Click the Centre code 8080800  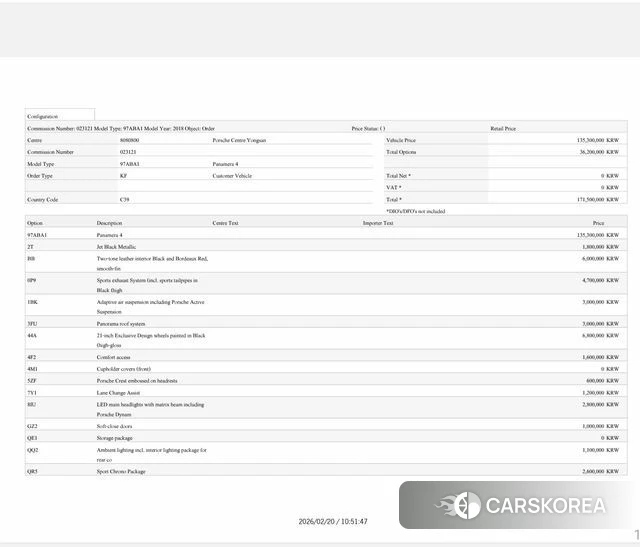point(129,140)
